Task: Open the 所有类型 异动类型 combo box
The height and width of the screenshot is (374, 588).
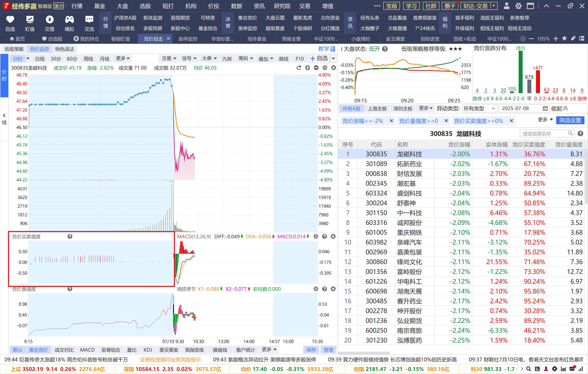Action: tap(480, 108)
